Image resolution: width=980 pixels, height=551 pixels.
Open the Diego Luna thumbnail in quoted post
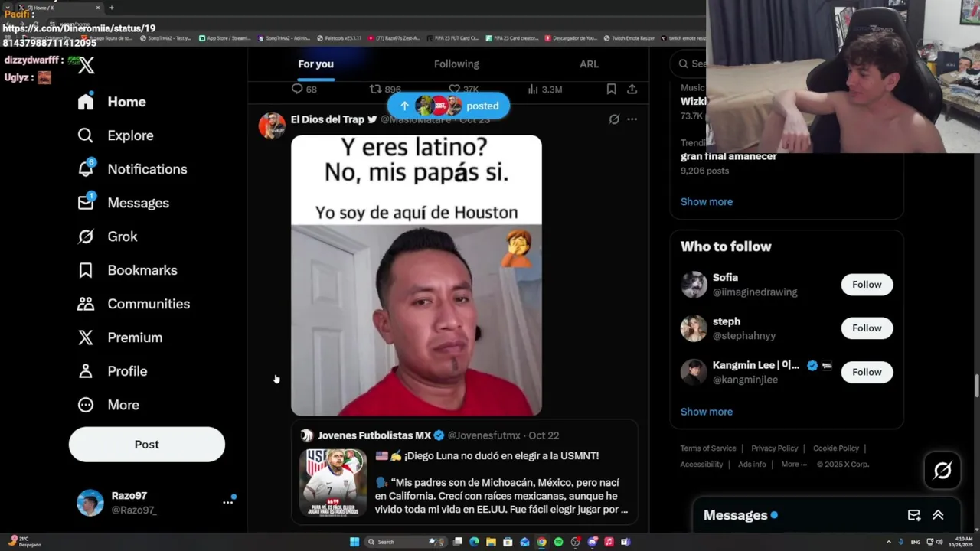pos(333,483)
